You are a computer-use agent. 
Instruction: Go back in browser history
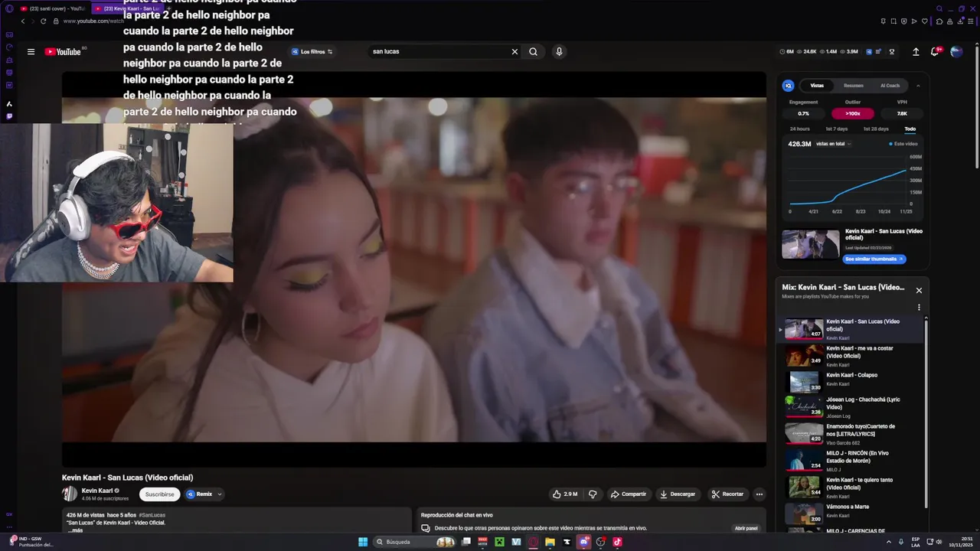[x=22, y=21]
